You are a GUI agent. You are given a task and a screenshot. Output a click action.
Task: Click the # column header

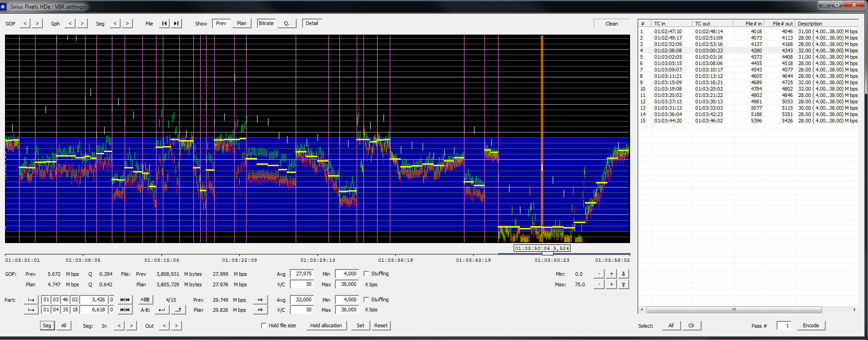645,24
